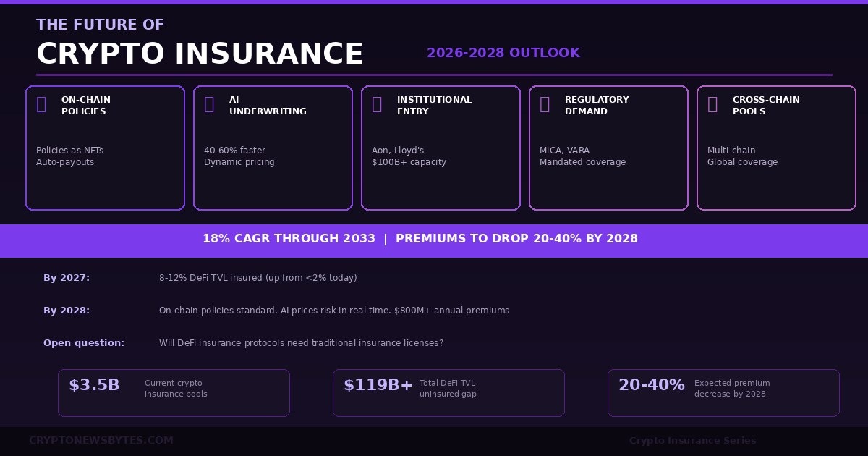Click the Regulatory Demand card icon
The height and width of the screenshot is (456, 868).
(545, 104)
